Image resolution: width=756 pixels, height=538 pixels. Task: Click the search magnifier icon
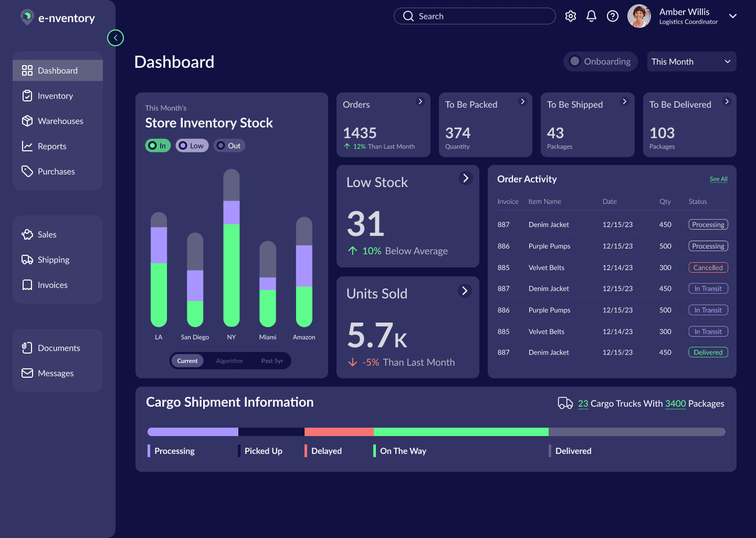click(x=408, y=16)
